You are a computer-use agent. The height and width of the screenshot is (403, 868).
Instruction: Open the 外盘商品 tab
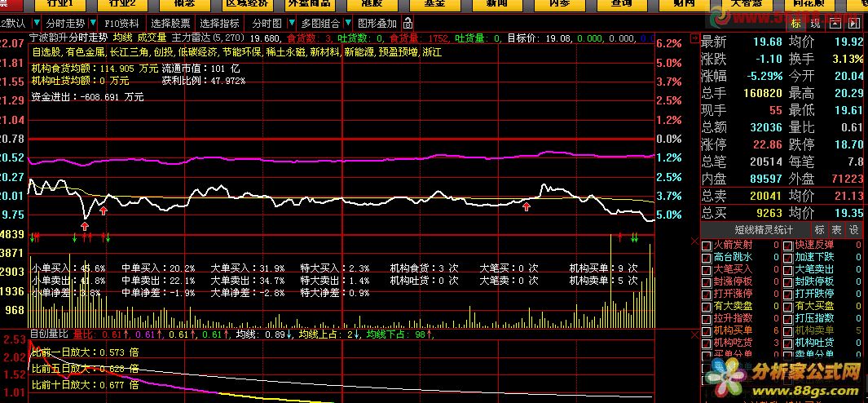tap(310, 5)
